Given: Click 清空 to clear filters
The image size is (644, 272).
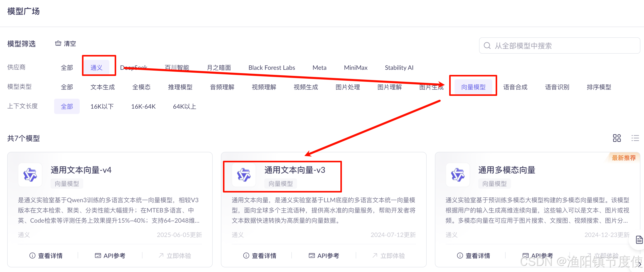Looking at the screenshot, I should (70, 43).
